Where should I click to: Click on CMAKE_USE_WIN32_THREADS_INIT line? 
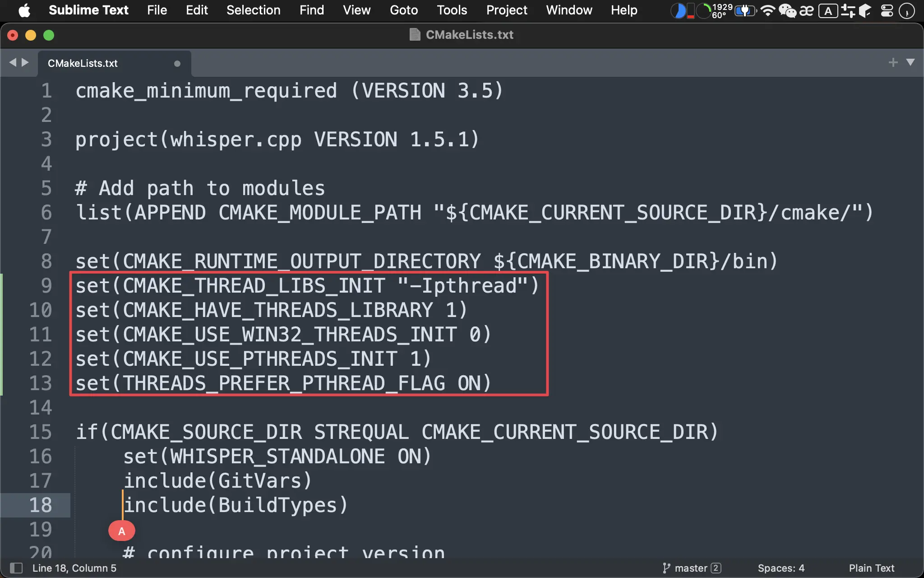tap(283, 335)
